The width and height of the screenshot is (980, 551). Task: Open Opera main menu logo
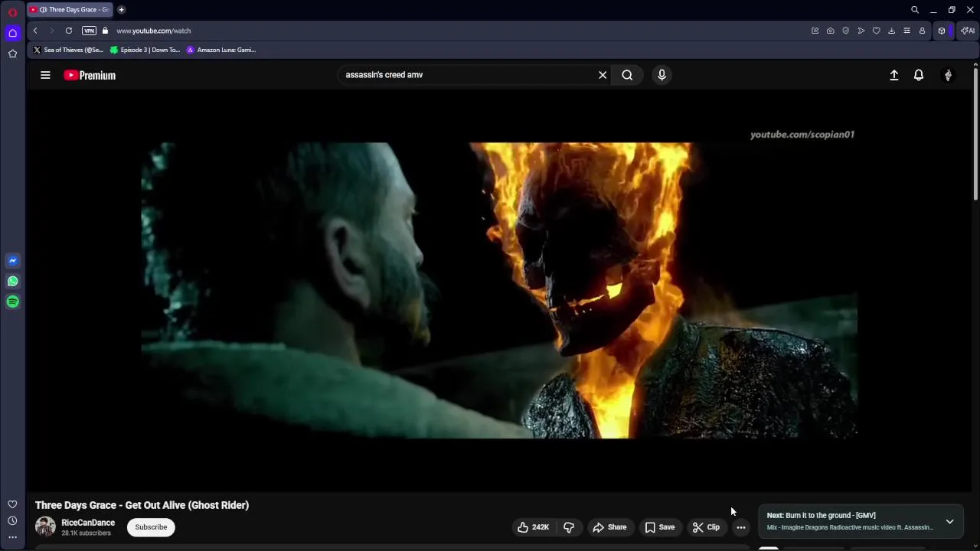(x=12, y=12)
